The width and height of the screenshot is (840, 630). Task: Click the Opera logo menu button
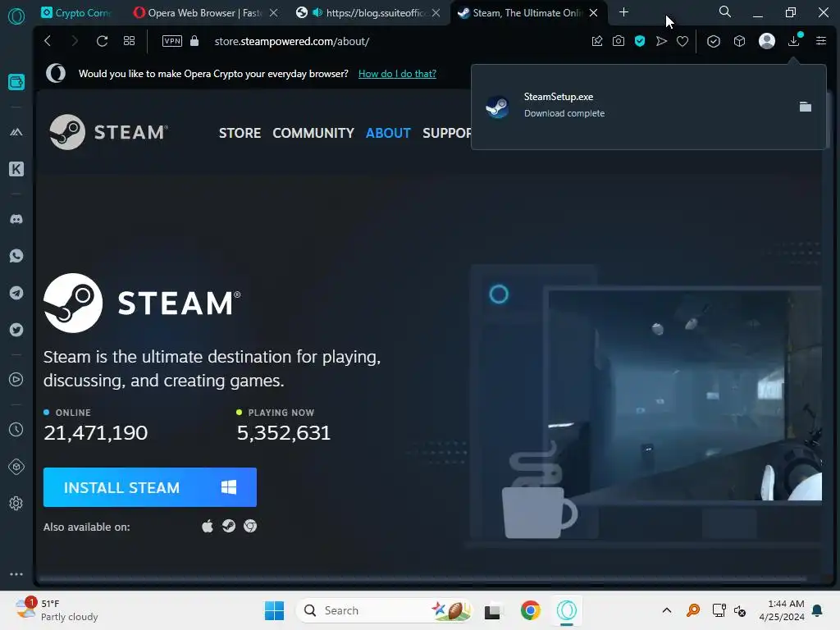[x=16, y=16]
